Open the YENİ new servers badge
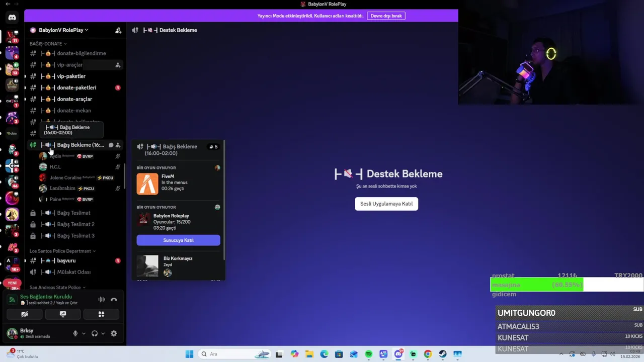The image size is (644, 362). 12,283
